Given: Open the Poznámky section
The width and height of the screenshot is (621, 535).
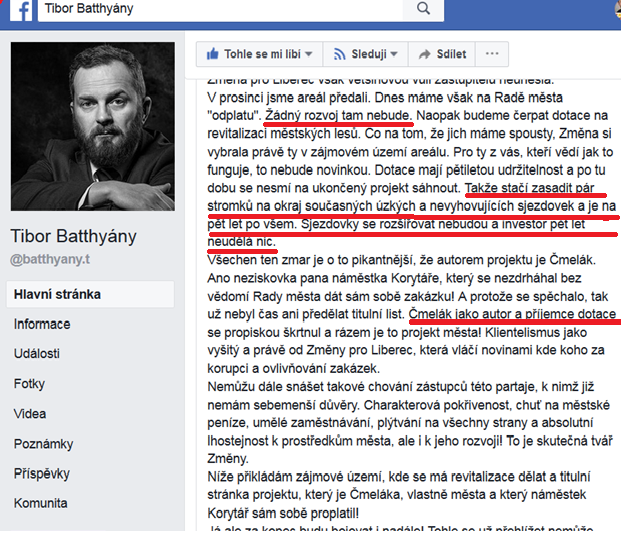Looking at the screenshot, I should point(44,444).
